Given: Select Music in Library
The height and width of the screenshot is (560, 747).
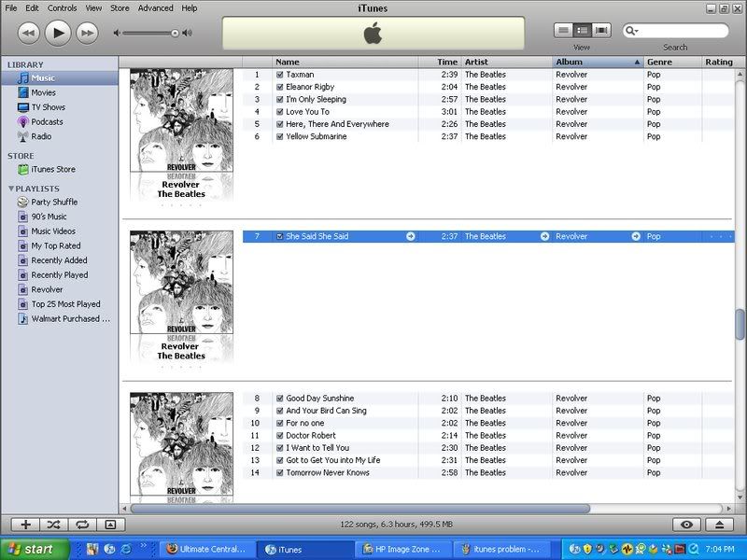Looking at the screenshot, I should (60, 78).
